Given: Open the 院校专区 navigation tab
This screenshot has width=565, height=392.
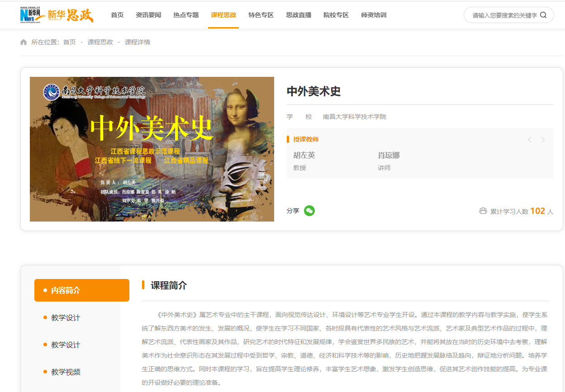Looking at the screenshot, I should (336, 15).
